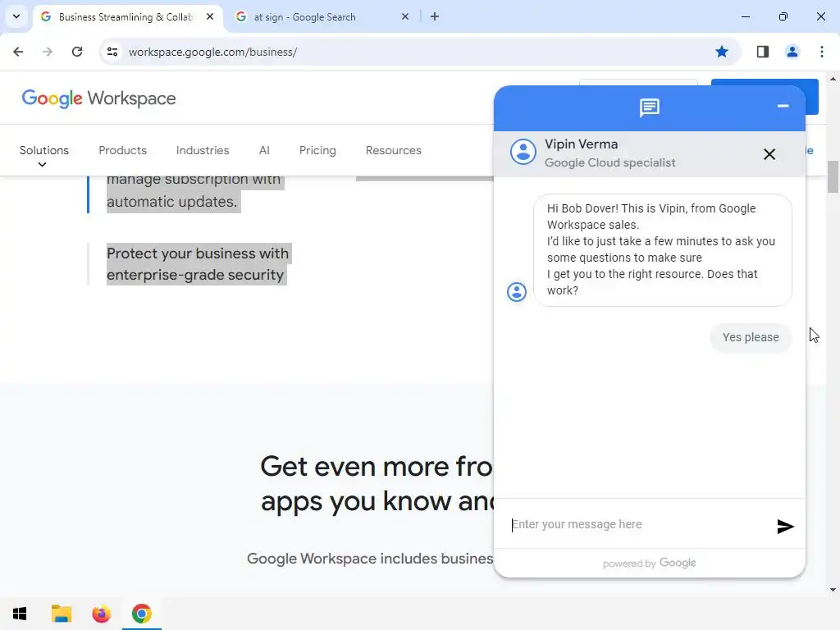Screen dimensions: 840x630
Task: Open the AI navigation item
Action: [x=264, y=150]
